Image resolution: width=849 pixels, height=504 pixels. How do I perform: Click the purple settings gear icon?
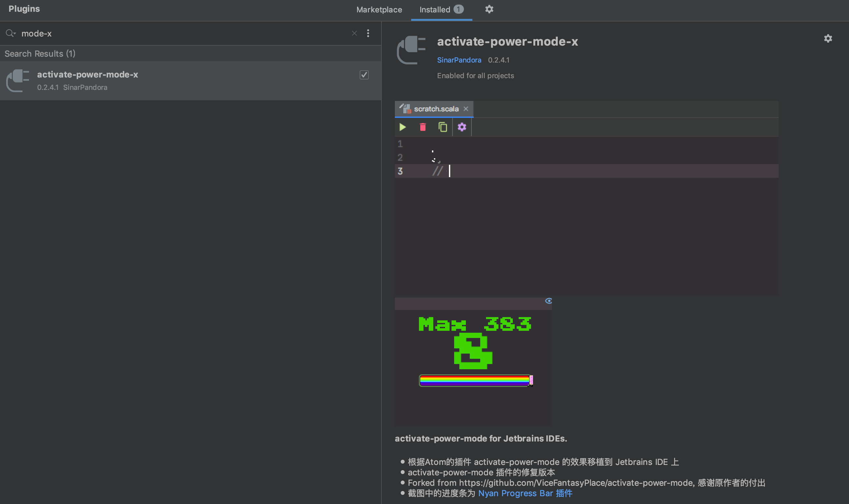462,127
